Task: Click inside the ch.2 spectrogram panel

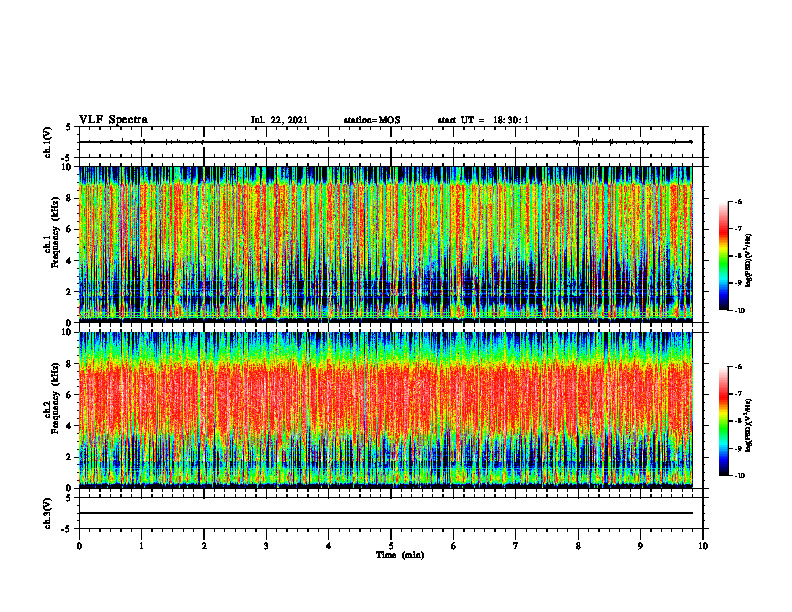Action: click(386, 410)
